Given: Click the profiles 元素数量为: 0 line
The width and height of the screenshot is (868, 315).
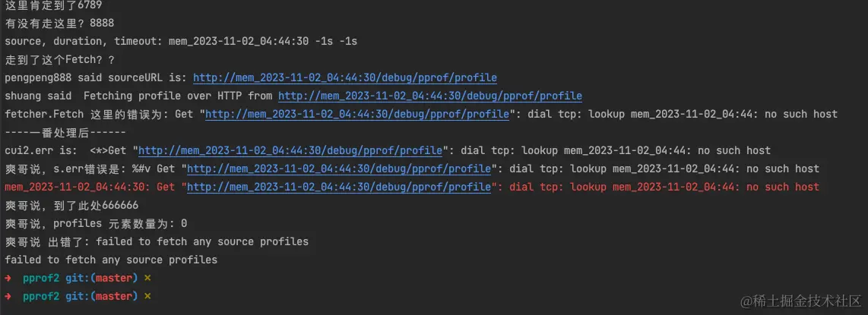Looking at the screenshot, I should (96, 223).
